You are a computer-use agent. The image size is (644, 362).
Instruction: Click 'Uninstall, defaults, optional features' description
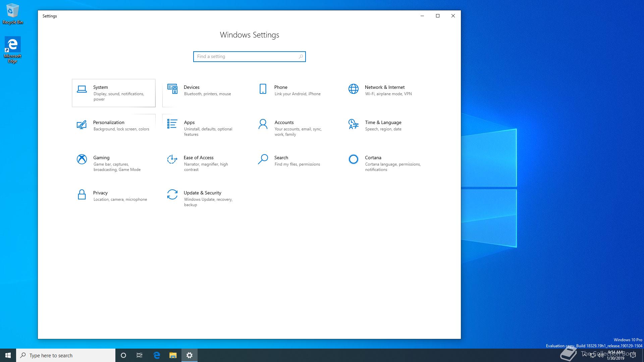coord(208,132)
